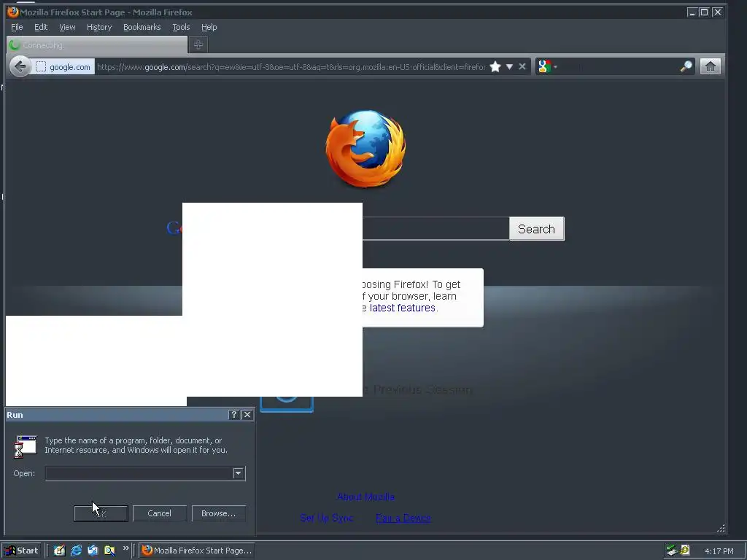Click Browse... in the Run dialog
Screen dimensions: 747x560
218,513
